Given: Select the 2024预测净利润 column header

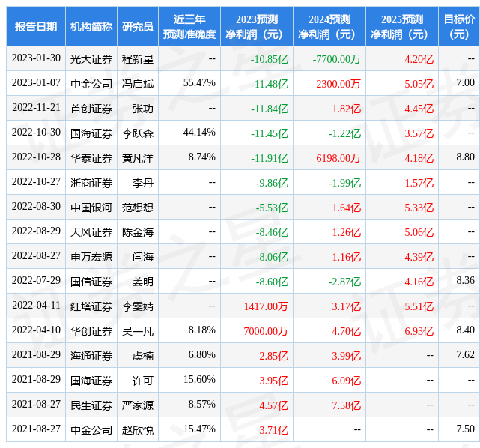Looking at the screenshot, I should coord(329,27).
